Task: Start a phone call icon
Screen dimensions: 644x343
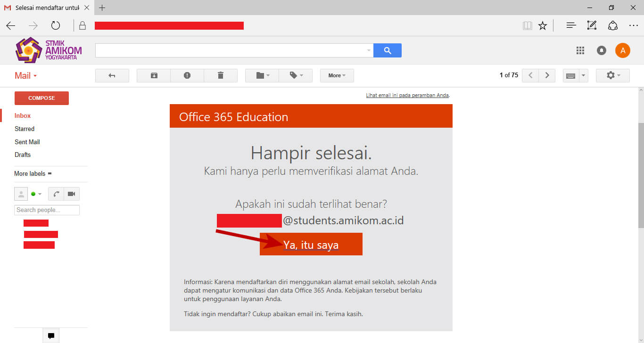Action: [x=56, y=194]
